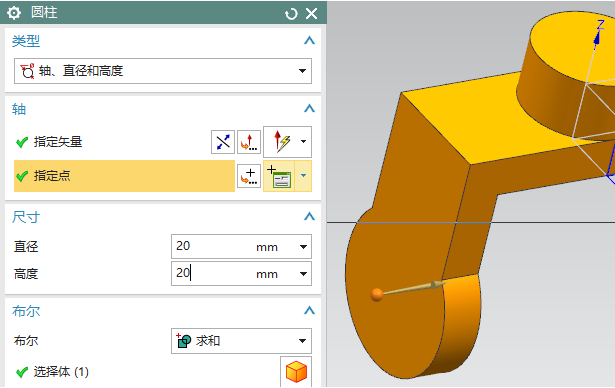Open the inferred vector type dropdown arrow
The width and height of the screenshot is (615, 388).
pos(303,142)
